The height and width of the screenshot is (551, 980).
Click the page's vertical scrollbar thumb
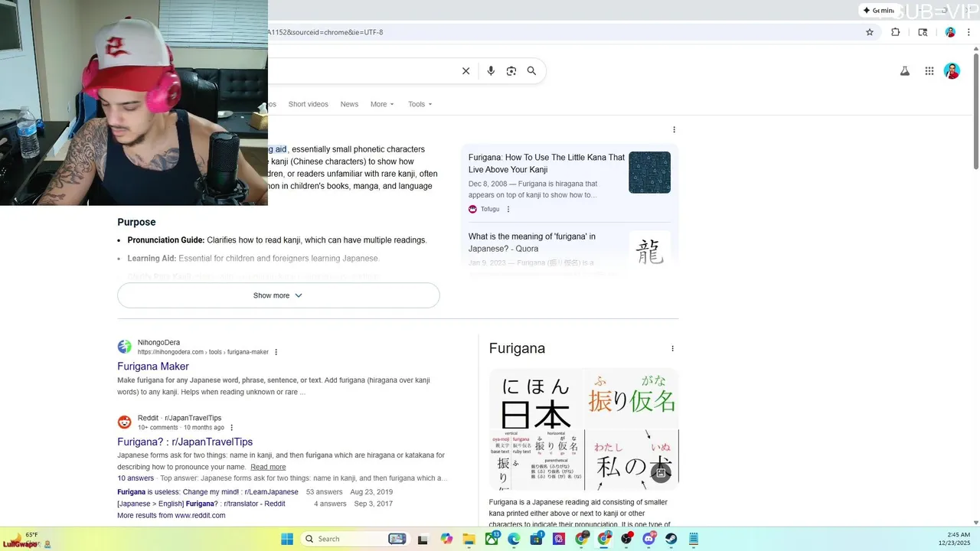pos(975,111)
